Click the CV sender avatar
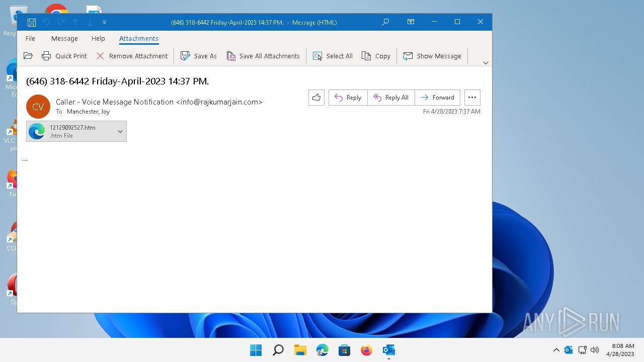This screenshot has width=644, height=362. pyautogui.click(x=38, y=107)
